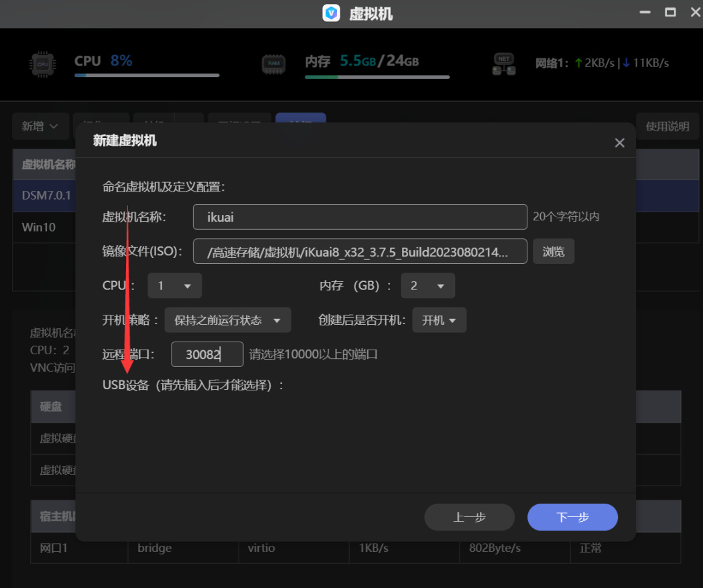
Task: Click the 5.5GB/24GB memory text
Action: click(x=379, y=60)
